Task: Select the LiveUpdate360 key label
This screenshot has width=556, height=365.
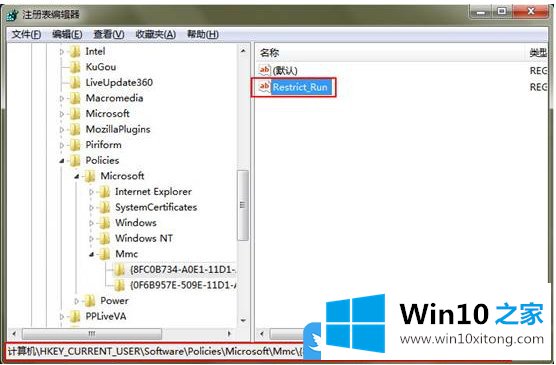Action: (x=119, y=83)
